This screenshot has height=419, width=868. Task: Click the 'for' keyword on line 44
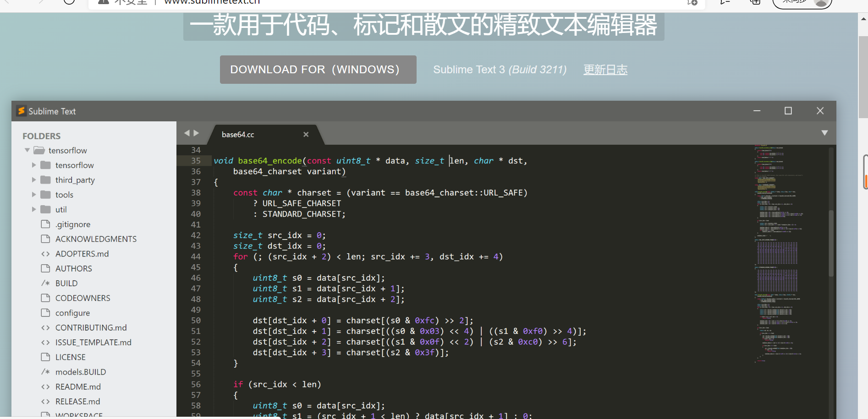click(240, 256)
